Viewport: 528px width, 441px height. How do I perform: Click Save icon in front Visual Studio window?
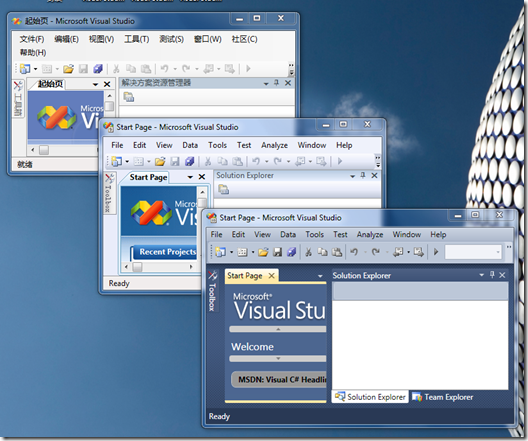point(277,252)
